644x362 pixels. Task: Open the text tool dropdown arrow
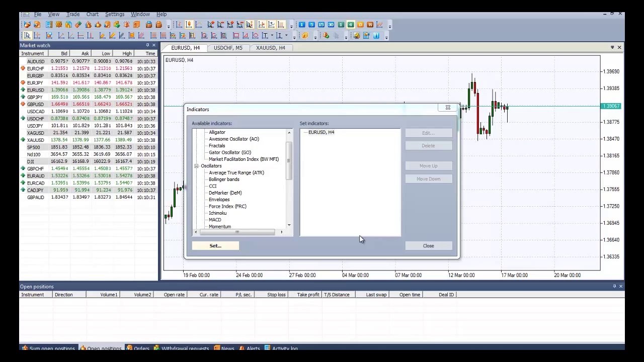[x=272, y=35]
